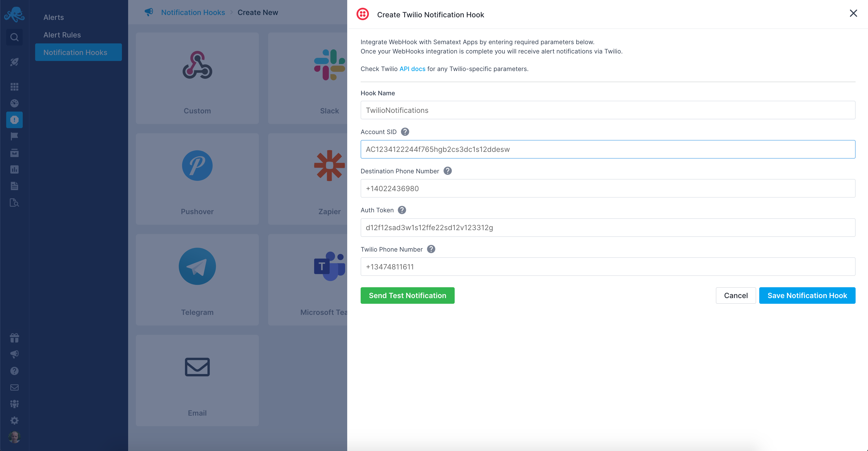Click Send Test Notification button
Image resolution: width=868 pixels, height=451 pixels.
pyautogui.click(x=407, y=296)
